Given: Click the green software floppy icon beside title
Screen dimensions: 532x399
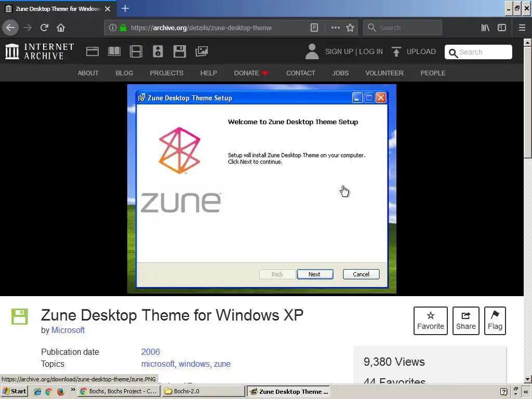Looking at the screenshot, I should click(20, 316).
